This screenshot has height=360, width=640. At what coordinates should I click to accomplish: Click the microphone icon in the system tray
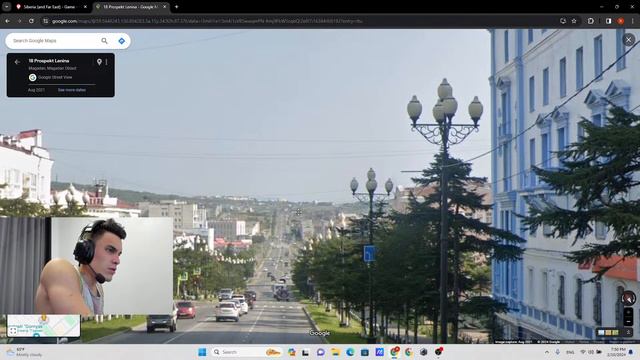point(558,352)
